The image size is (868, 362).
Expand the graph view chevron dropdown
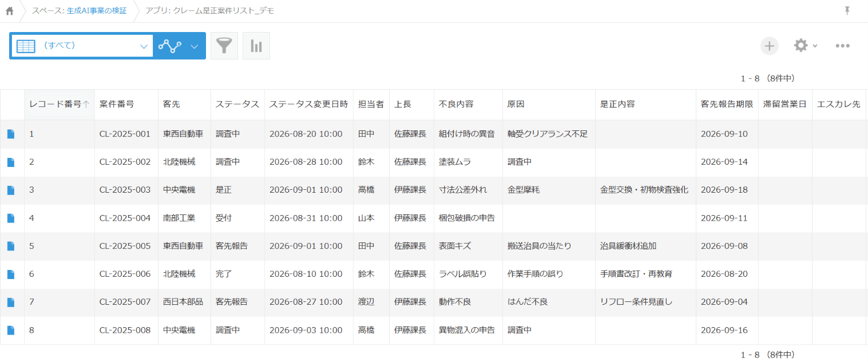point(194,46)
